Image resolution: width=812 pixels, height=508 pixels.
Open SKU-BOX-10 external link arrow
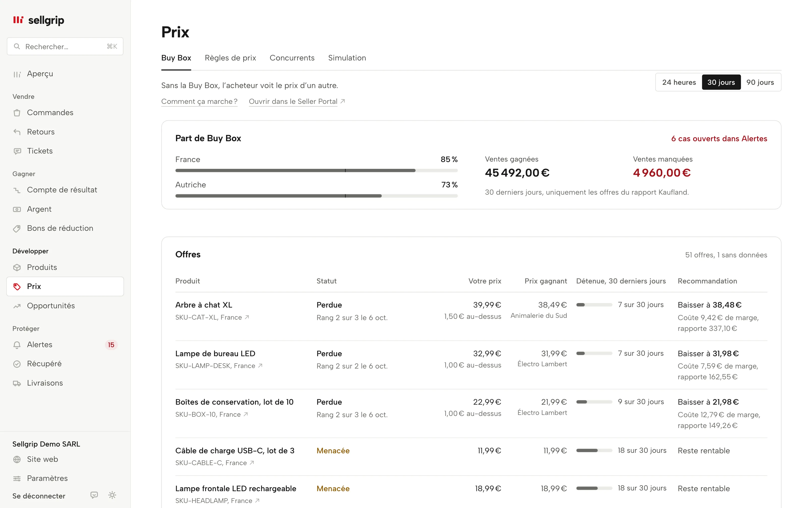click(x=246, y=414)
